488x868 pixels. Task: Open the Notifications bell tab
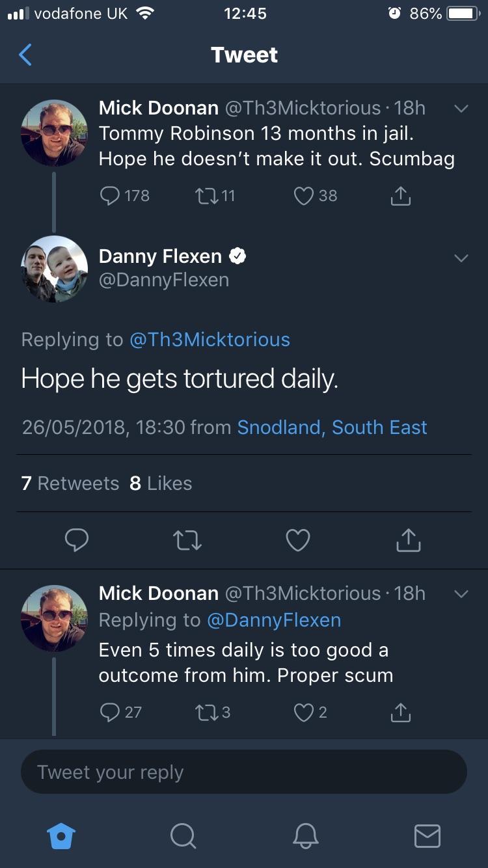coord(305,835)
